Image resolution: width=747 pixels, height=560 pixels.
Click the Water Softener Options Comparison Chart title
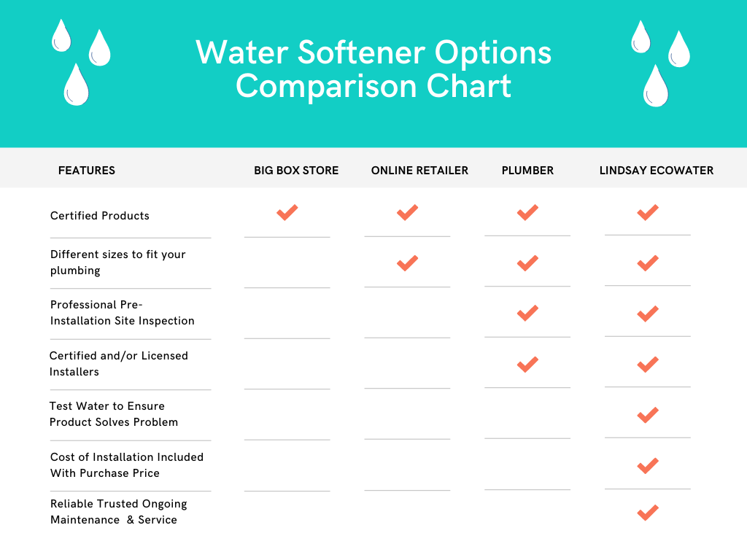click(373, 69)
